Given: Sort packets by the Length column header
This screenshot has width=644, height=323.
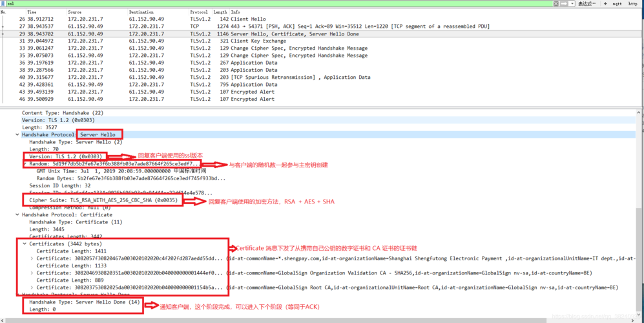Looking at the screenshot, I should tap(220, 12).
